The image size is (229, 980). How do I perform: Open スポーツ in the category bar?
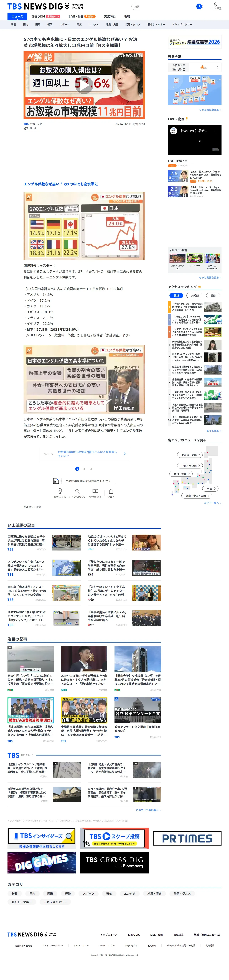coord(65,24)
